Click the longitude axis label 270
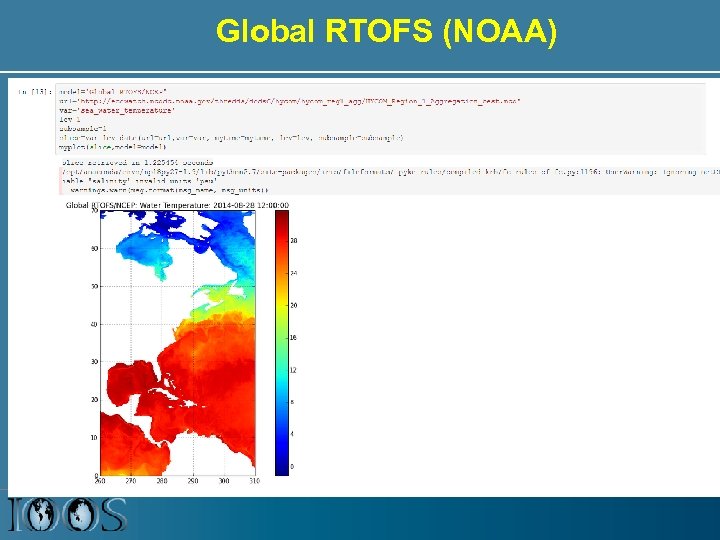The height and width of the screenshot is (540, 720). pos(131,481)
